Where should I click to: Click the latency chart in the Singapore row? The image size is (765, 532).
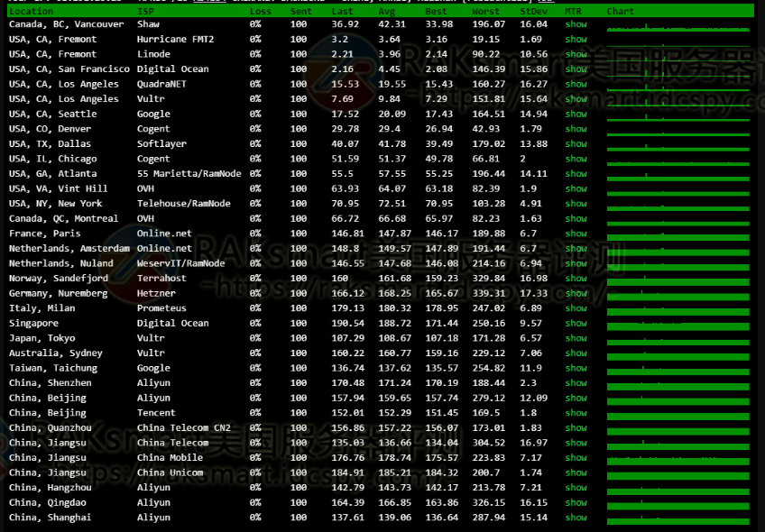678,325
